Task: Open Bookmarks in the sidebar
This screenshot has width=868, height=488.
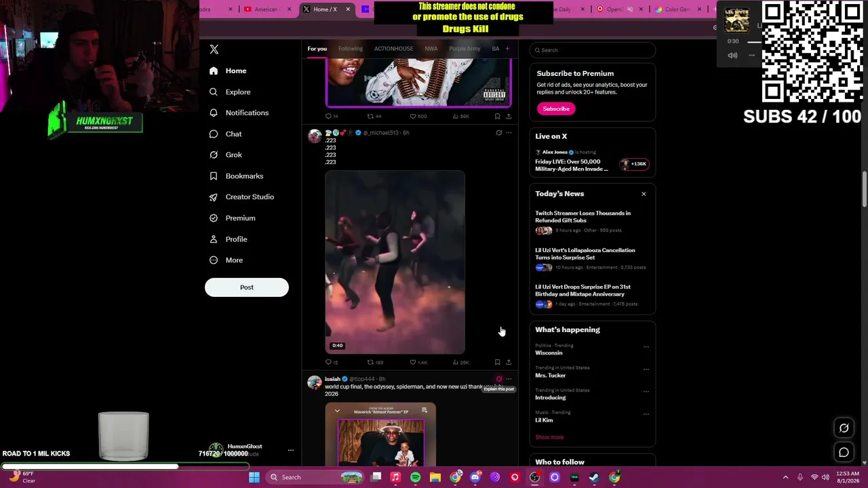Action: (236, 176)
